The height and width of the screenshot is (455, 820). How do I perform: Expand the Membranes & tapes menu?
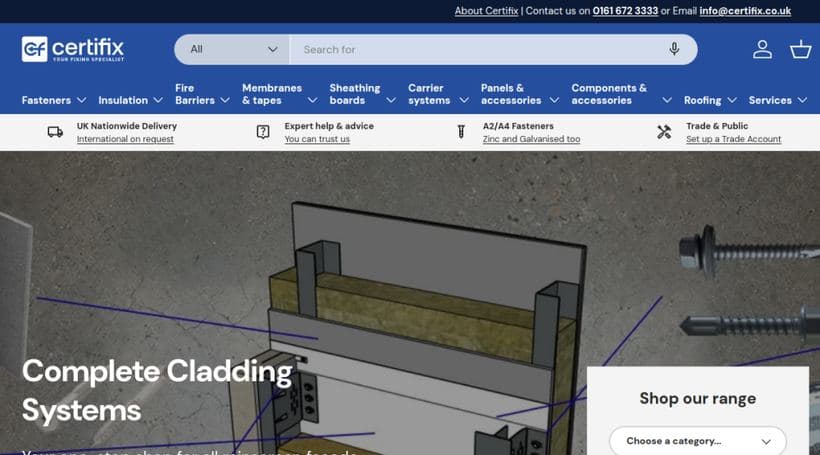[280, 94]
